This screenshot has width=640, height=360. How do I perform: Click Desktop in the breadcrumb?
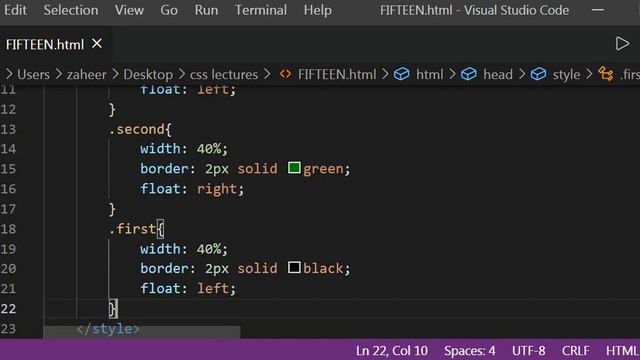point(148,74)
